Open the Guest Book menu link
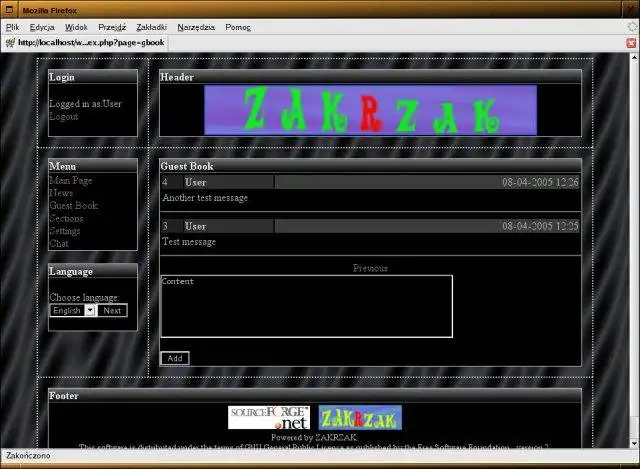Screen dimensions: 640x469 click(x=73, y=206)
